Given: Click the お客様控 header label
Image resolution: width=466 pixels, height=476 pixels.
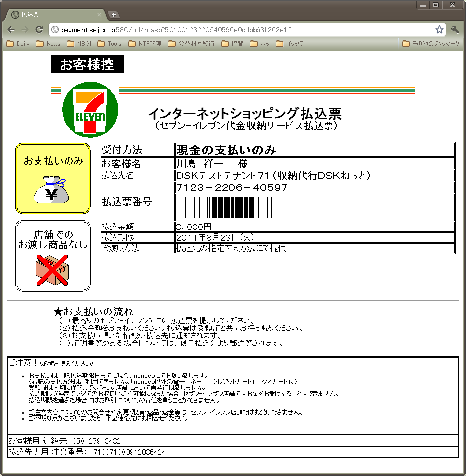Looking at the screenshot, I should pos(88,64).
